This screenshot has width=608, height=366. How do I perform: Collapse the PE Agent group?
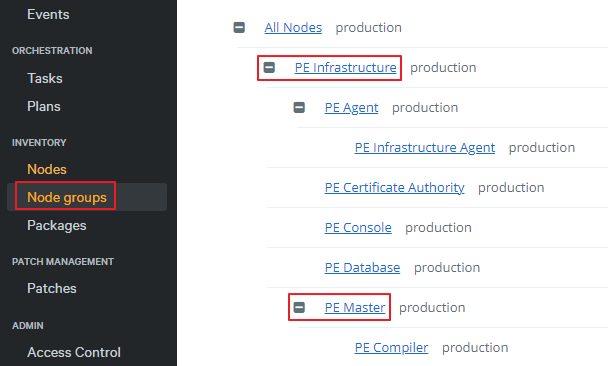[299, 107]
